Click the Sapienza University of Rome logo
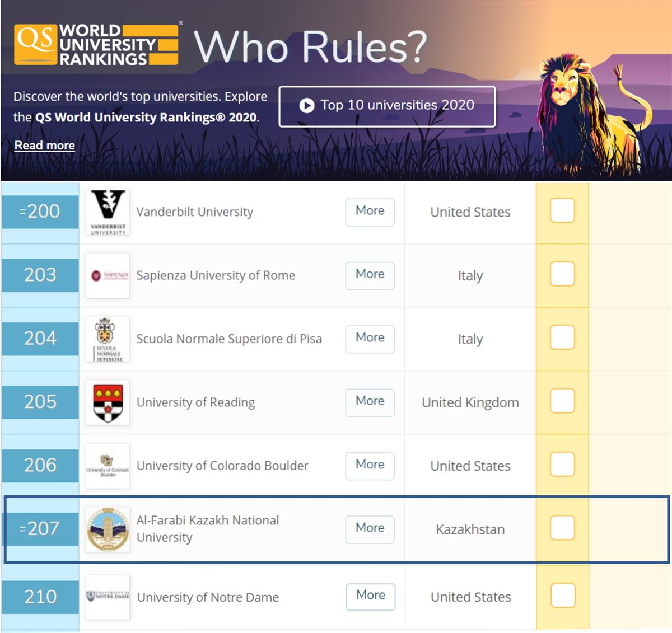The width and height of the screenshot is (672, 633). 108,275
